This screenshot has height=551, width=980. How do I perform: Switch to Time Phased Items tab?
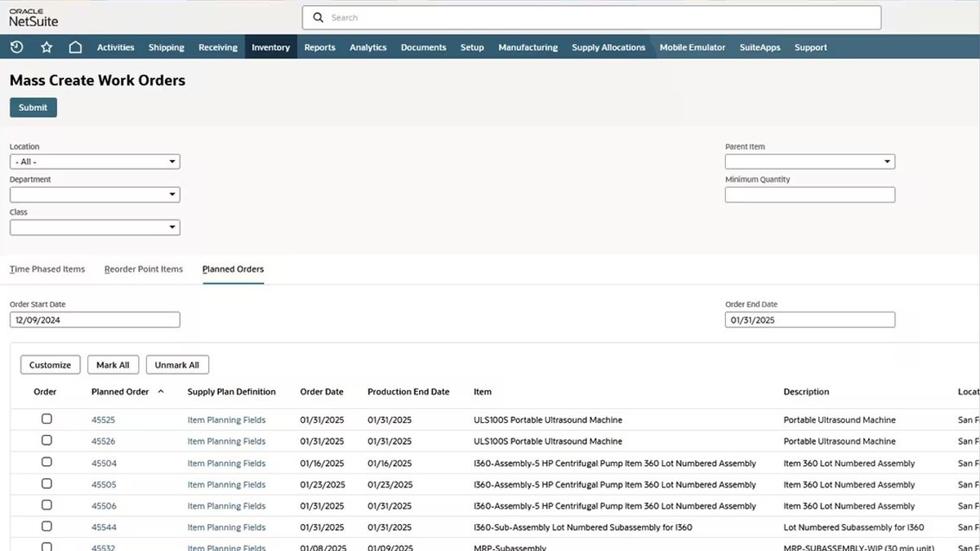[47, 269]
